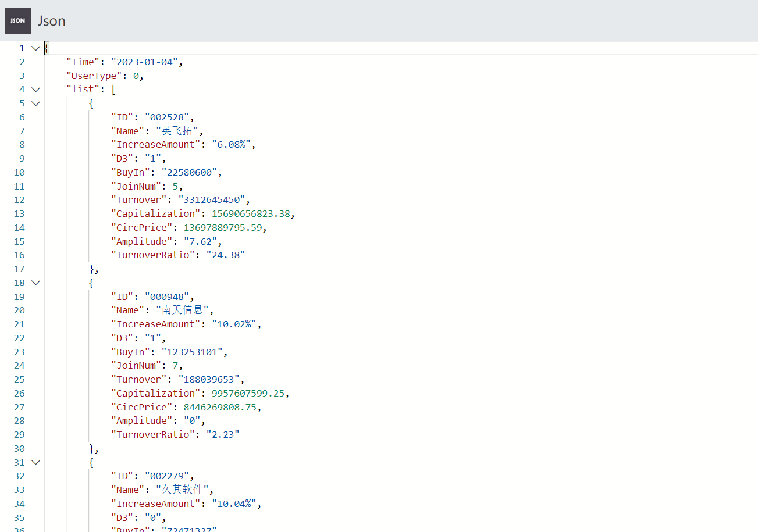Image resolution: width=758 pixels, height=532 pixels.
Task: Select the Name value 英飞拓
Action: pos(177,131)
